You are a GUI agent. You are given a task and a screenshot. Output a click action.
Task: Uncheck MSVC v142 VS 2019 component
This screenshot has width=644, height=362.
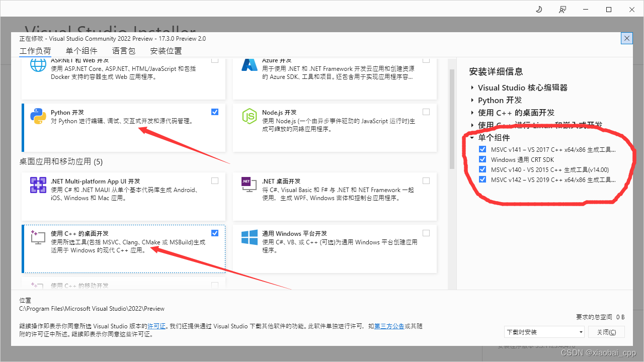point(483,179)
